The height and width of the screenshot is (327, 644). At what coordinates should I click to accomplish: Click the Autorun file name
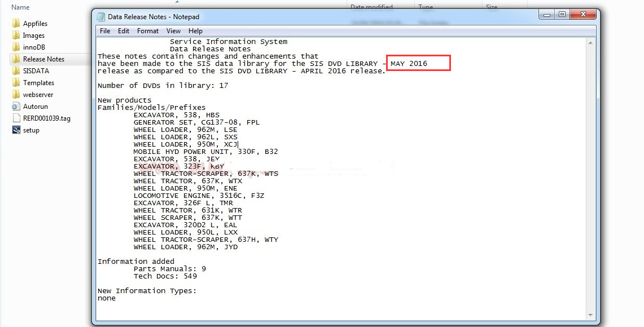click(36, 107)
